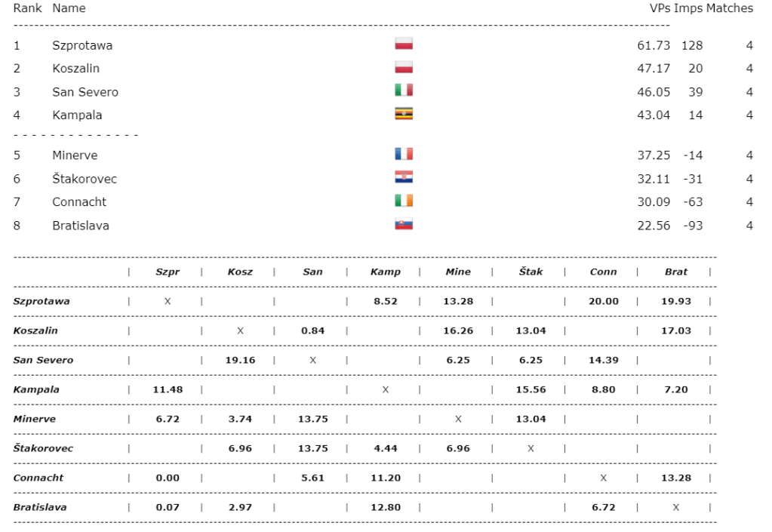Click the France flag for Minerve

pyautogui.click(x=404, y=154)
